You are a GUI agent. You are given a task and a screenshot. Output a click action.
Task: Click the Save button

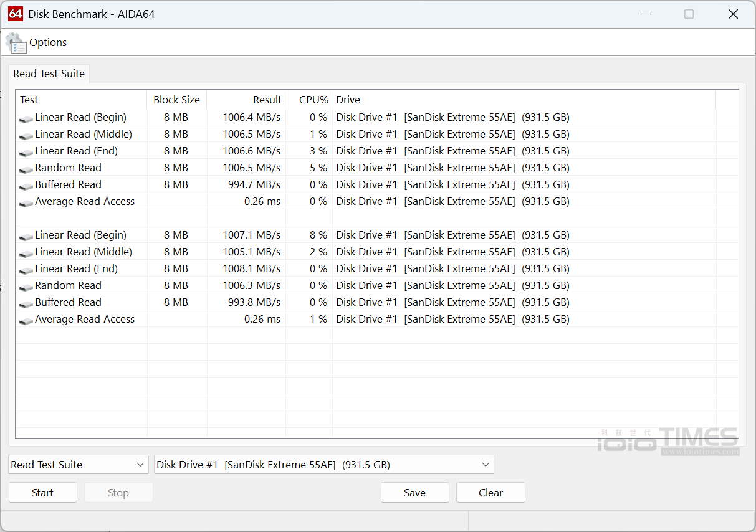[414, 492]
